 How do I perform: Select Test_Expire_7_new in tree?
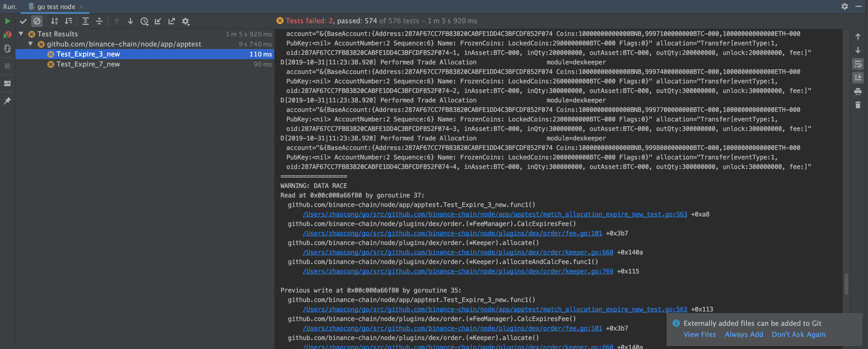click(88, 64)
